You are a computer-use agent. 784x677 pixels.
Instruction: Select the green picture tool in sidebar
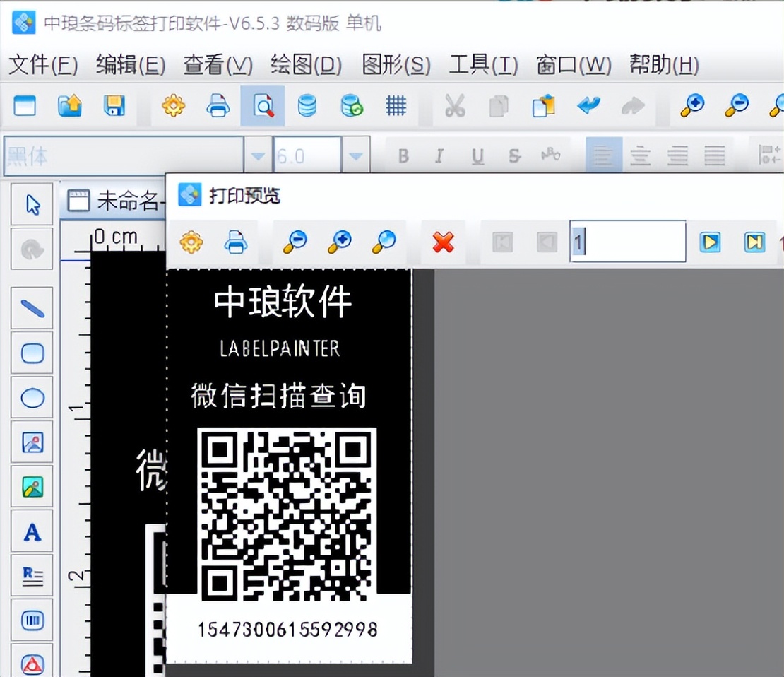tap(32, 487)
